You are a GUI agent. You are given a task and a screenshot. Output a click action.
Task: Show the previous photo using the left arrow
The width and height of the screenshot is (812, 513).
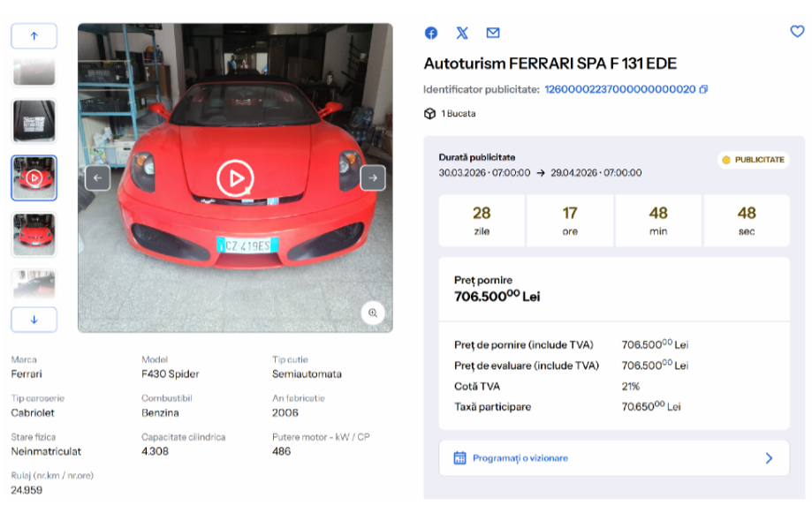[x=98, y=178]
